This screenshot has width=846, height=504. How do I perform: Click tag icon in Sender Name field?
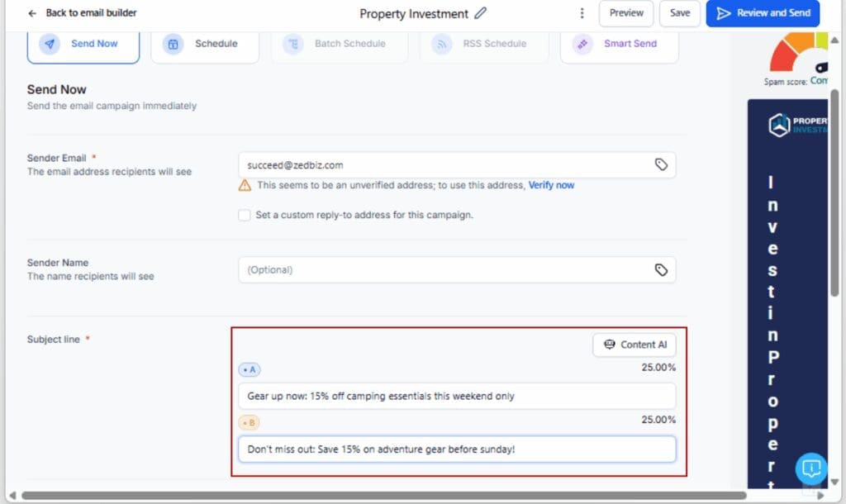point(661,269)
